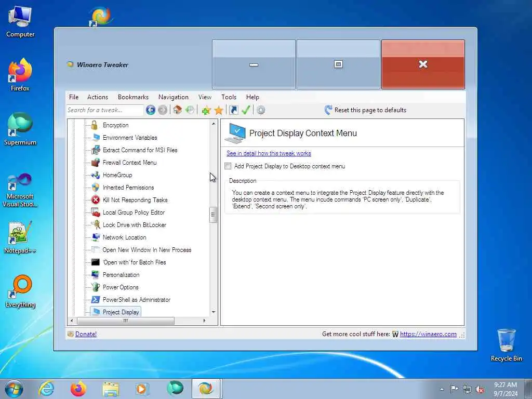Click the Donate! link

coord(86,334)
